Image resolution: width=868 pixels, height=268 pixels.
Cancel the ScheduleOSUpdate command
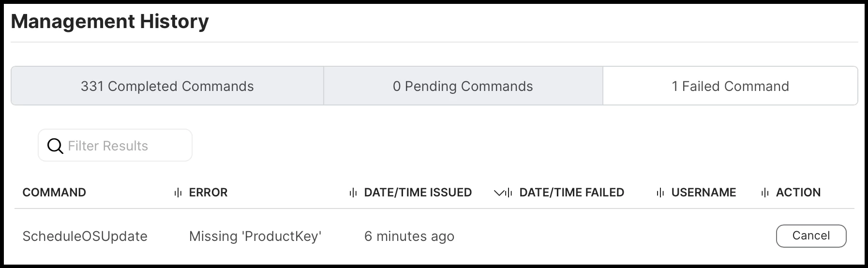pyautogui.click(x=811, y=236)
